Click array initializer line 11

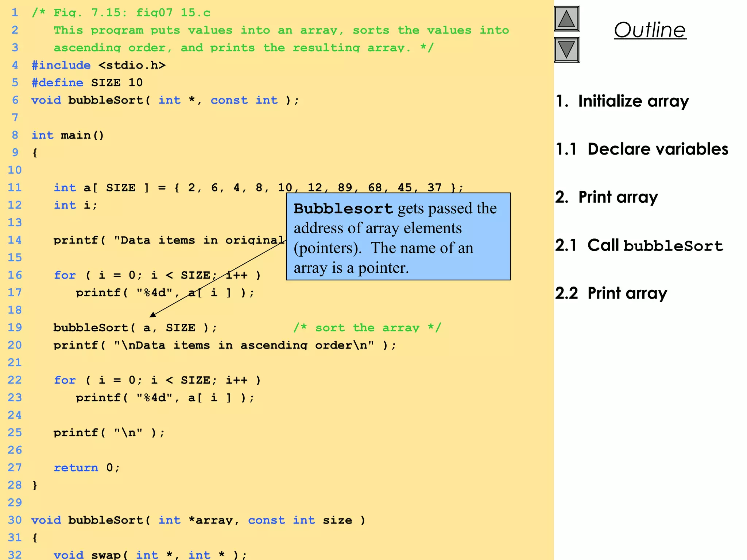tap(259, 188)
